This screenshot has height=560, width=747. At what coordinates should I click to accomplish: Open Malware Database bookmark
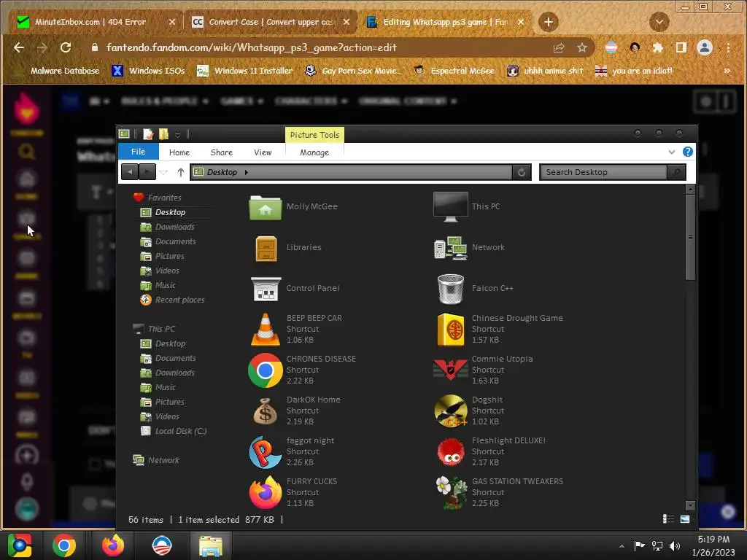(x=57, y=71)
